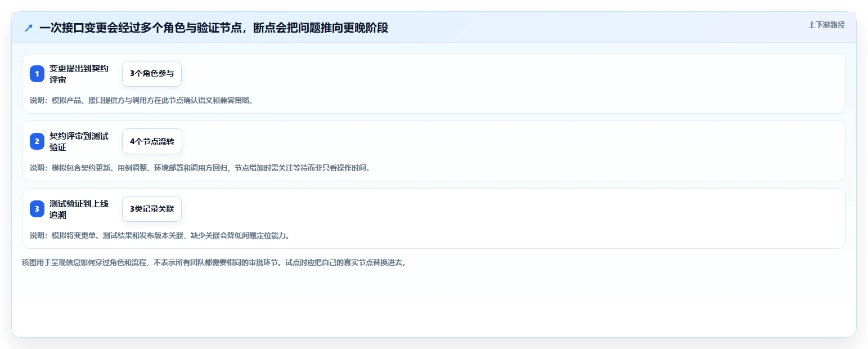Screen dimensions: 868x349
Task: Click the arrow icon beside the panel title
Action: coord(29,28)
